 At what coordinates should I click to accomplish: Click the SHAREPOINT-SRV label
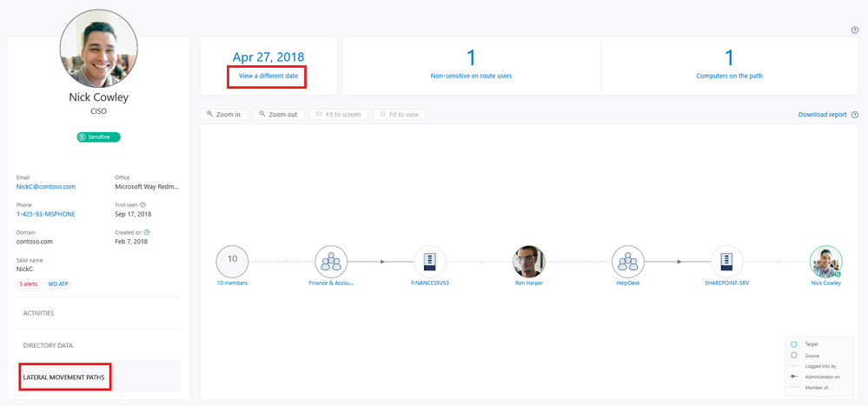click(x=727, y=283)
